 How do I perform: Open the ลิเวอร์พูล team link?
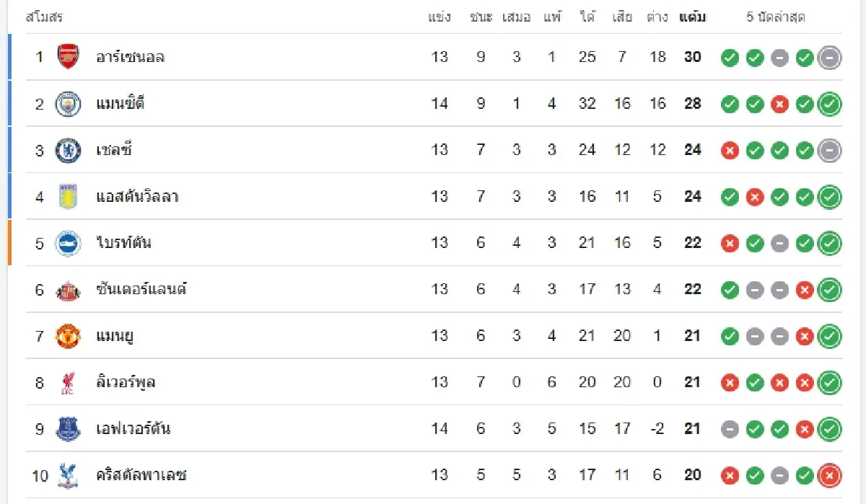tap(126, 382)
